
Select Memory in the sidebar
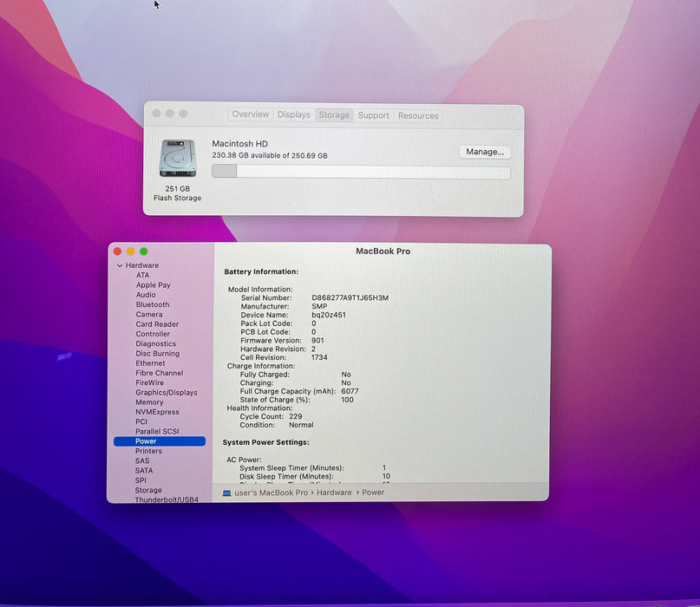149,402
